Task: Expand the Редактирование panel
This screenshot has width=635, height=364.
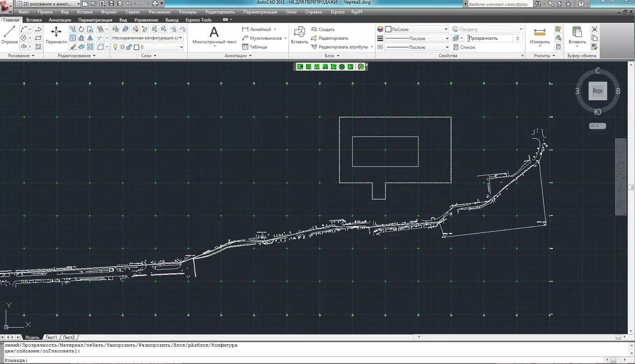Action: pyautogui.click(x=76, y=56)
